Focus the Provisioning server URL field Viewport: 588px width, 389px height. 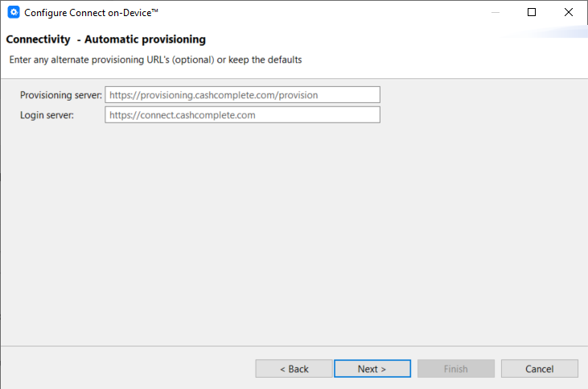[242, 95]
